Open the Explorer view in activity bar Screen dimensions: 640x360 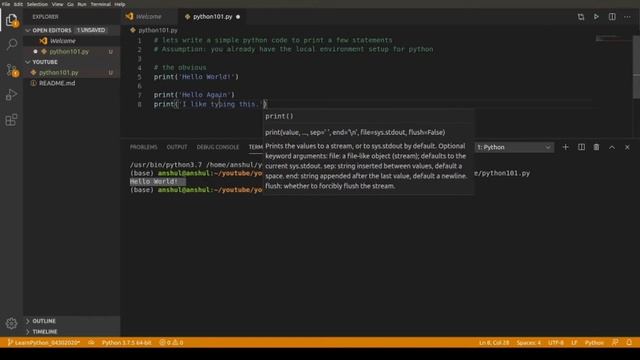(x=11, y=20)
